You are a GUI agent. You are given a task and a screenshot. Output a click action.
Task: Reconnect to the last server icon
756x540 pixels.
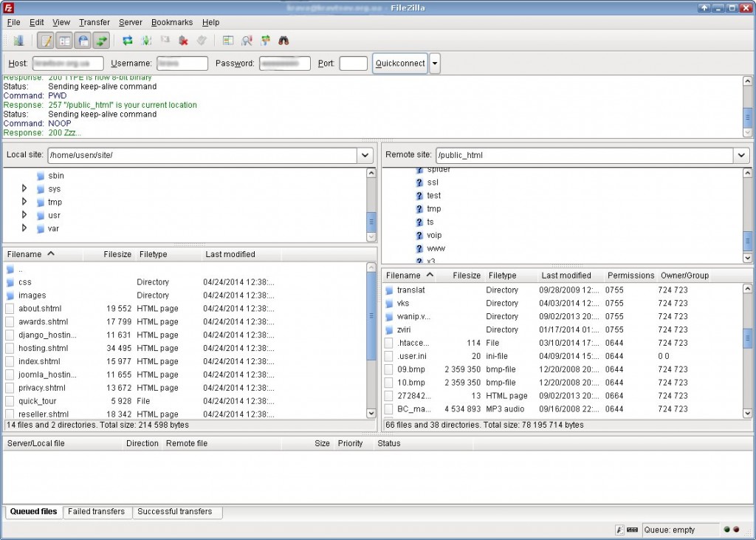point(202,41)
